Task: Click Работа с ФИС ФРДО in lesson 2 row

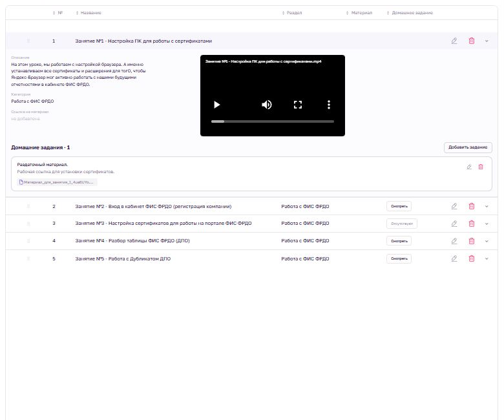Action: click(305, 206)
